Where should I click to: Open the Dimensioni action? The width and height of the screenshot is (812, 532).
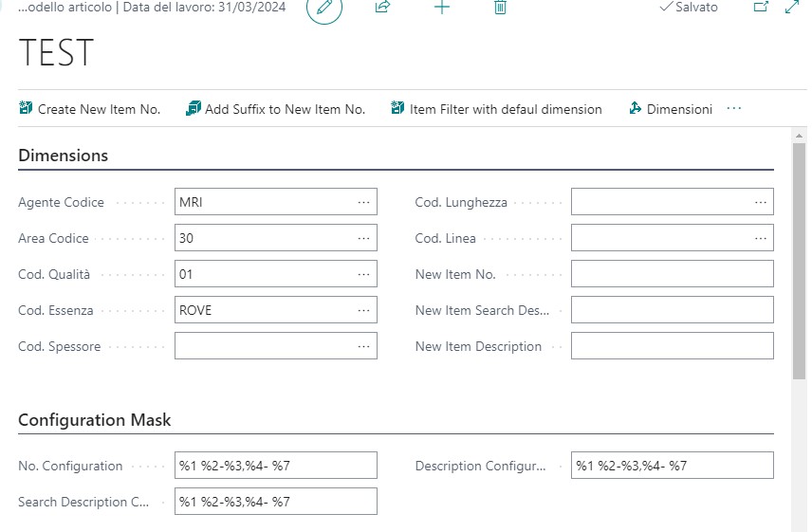[671, 109]
